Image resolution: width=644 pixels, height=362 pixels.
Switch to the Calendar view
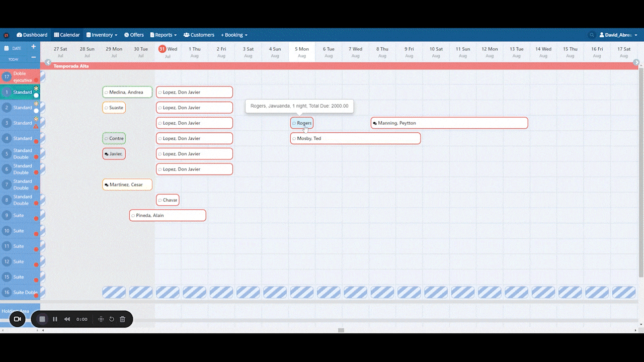tap(67, 35)
